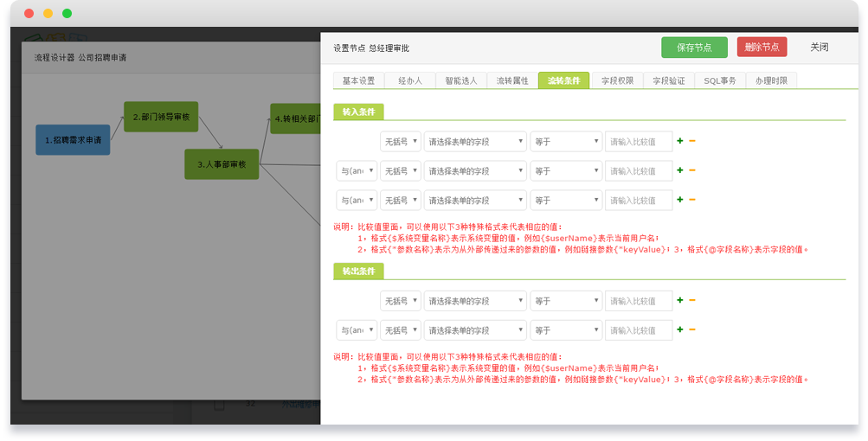Click orange minus icon in first 转出条件 row
868x441 pixels.
691,300
